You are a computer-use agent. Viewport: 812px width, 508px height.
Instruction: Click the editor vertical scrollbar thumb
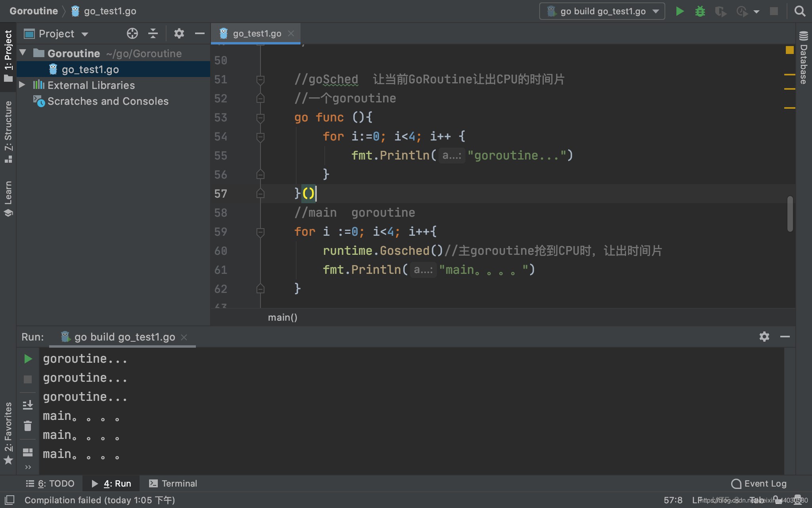(x=790, y=214)
